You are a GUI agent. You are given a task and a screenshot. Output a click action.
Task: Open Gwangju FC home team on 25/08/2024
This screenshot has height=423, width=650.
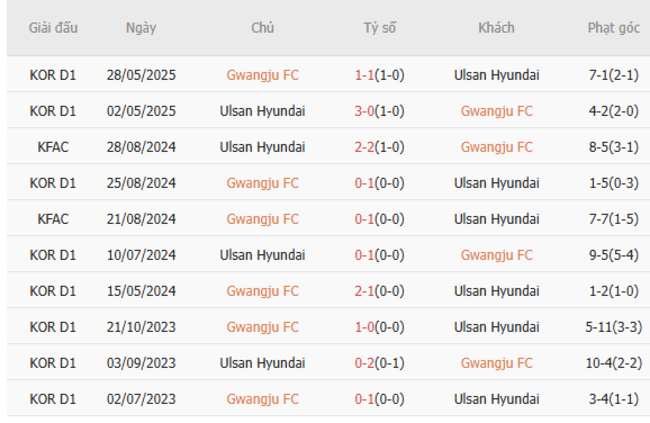(262, 183)
